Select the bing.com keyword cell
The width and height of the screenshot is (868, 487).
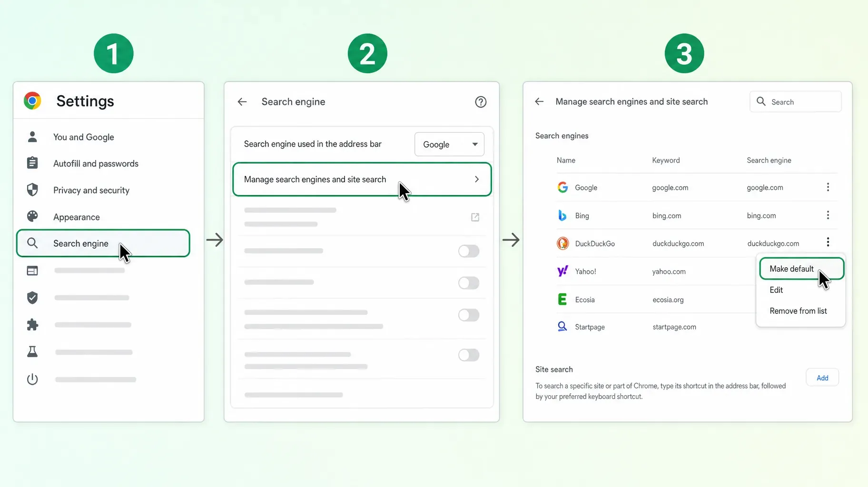666,215
